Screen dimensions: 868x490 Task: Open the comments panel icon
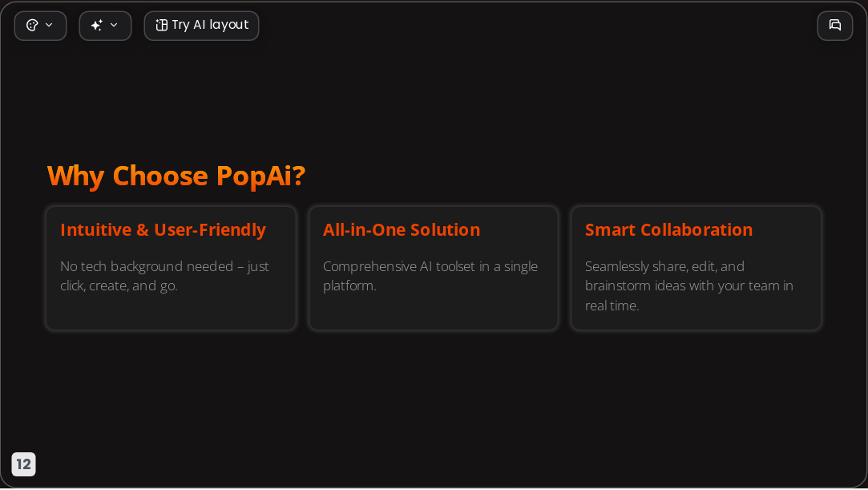click(835, 26)
